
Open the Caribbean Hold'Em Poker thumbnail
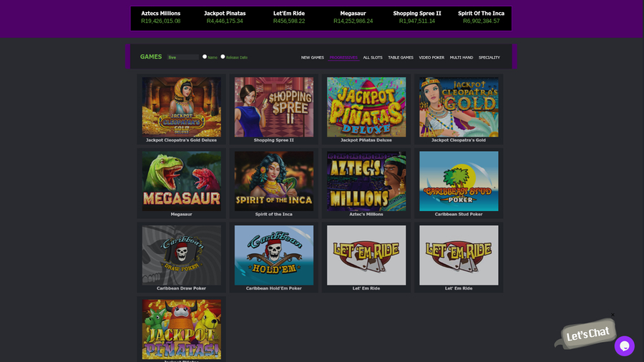click(x=274, y=255)
